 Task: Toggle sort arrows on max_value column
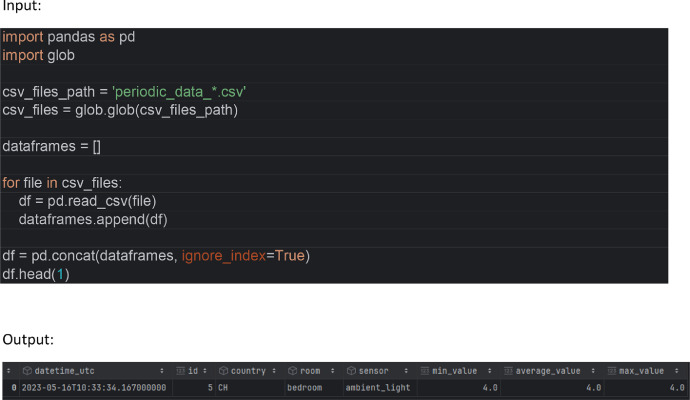coord(676,371)
